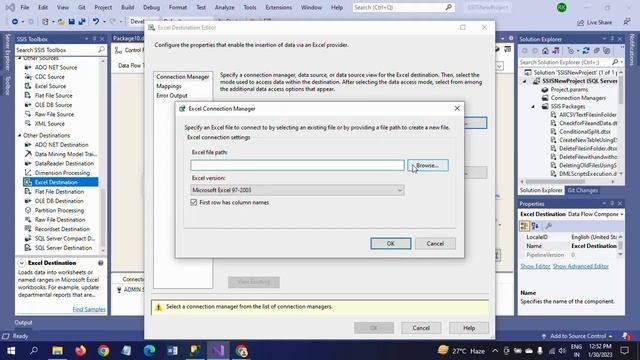Select Project.params in Solution Explorer
This screenshot has height=360, width=640.
point(569,89)
